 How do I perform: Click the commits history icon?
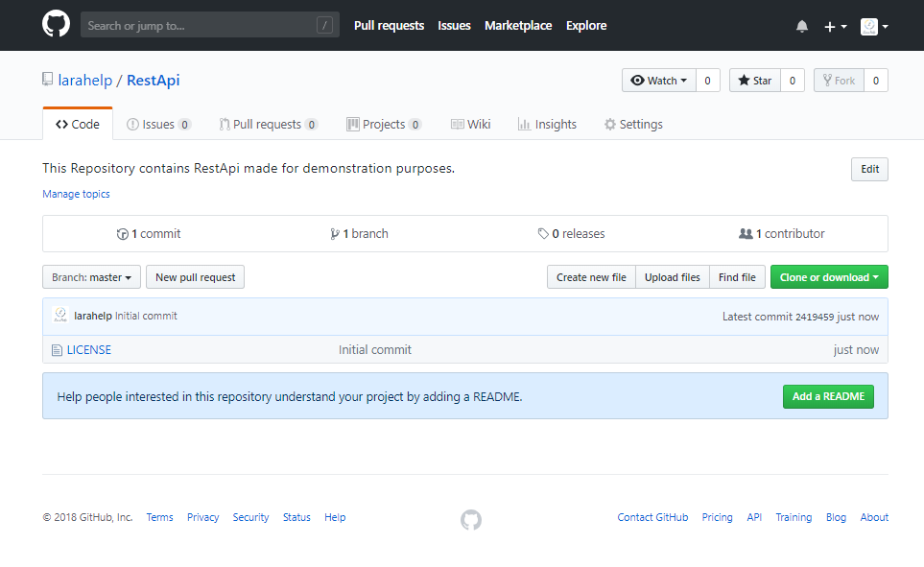pyautogui.click(x=122, y=234)
